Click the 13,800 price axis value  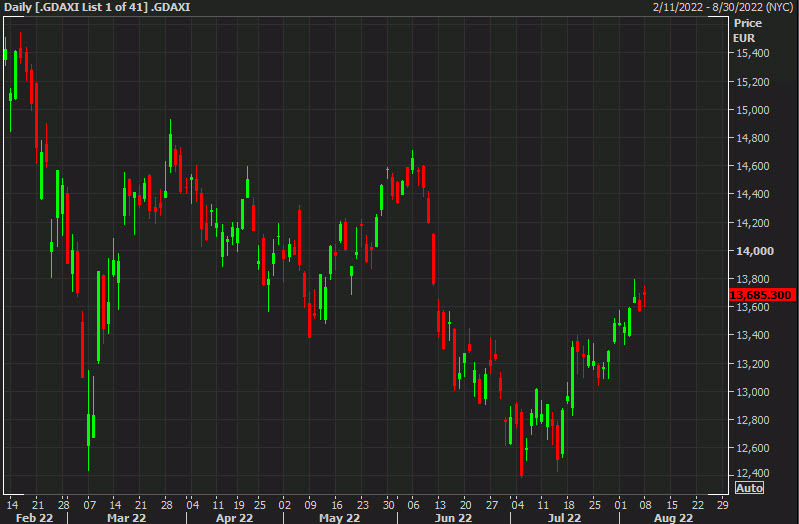(x=753, y=279)
